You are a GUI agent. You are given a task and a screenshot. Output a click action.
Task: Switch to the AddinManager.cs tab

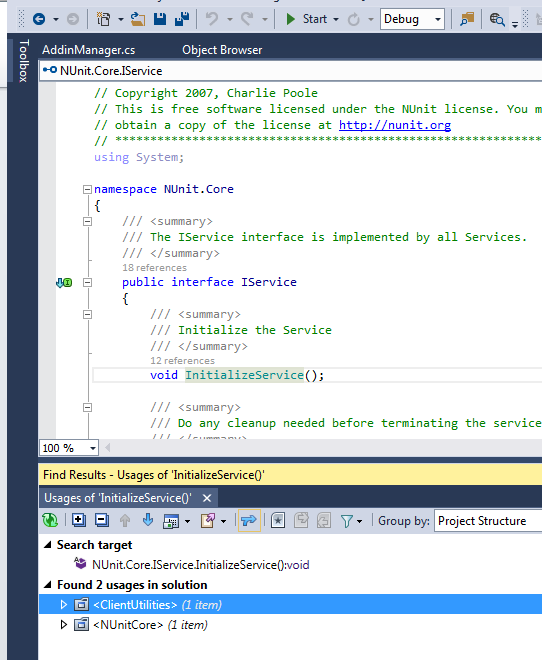[88, 50]
